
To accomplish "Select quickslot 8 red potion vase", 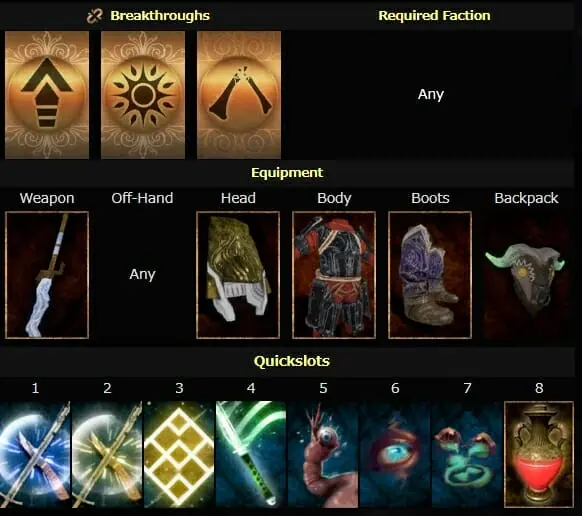I will click(539, 454).
